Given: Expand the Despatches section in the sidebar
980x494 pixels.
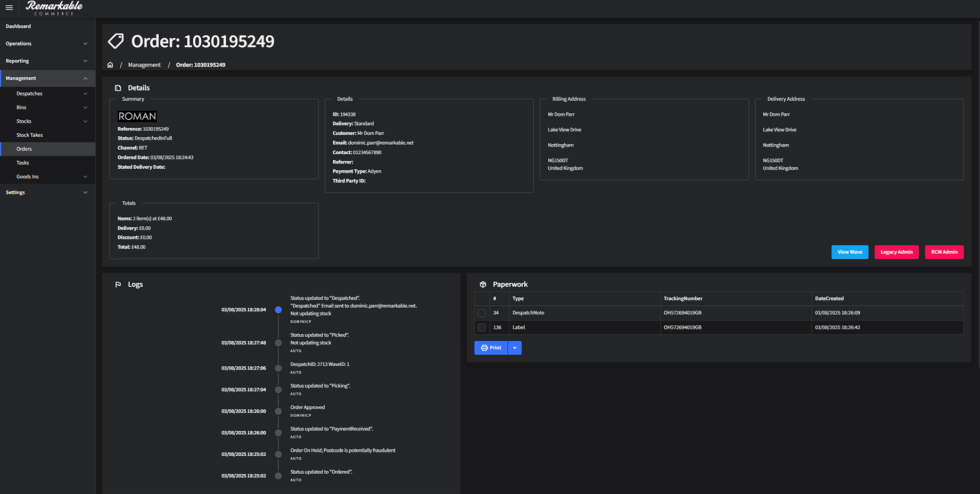Looking at the screenshot, I should (47, 93).
